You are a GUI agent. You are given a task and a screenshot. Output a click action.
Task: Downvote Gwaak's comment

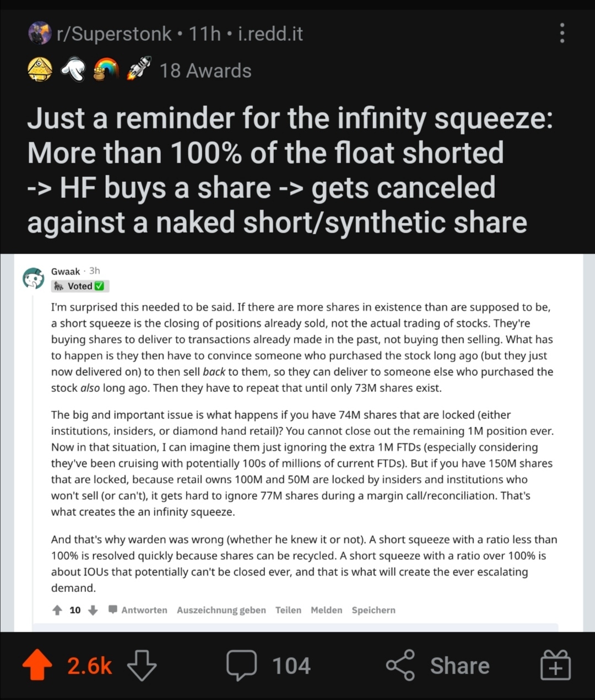[93, 610]
